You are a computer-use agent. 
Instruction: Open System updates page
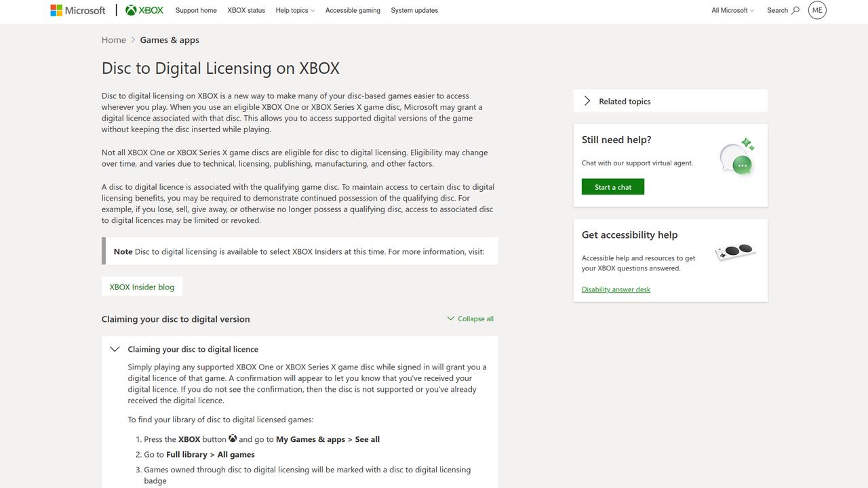(414, 10)
